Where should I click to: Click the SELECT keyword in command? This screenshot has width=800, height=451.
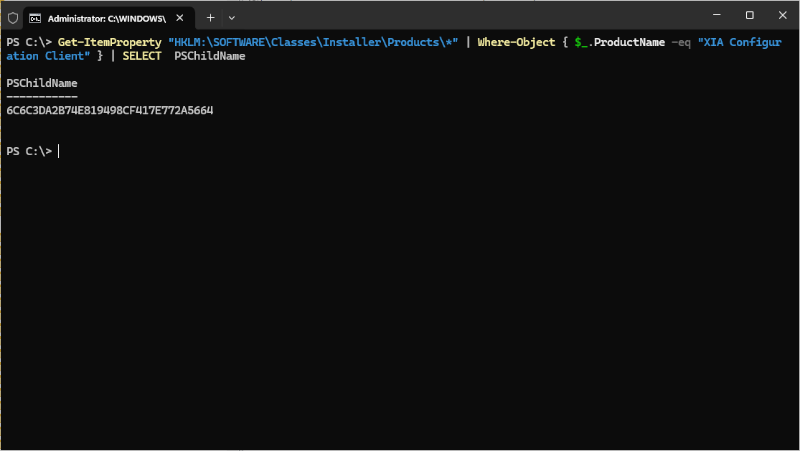(144, 56)
